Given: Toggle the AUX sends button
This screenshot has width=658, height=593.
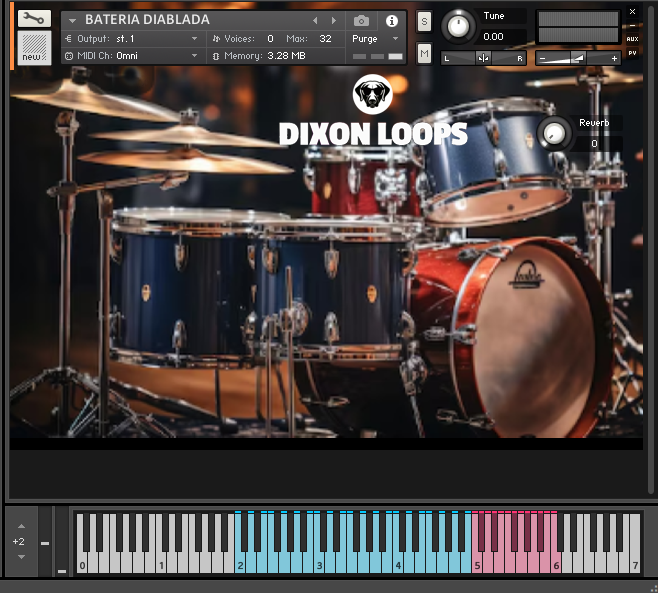Looking at the screenshot, I should 632,39.
